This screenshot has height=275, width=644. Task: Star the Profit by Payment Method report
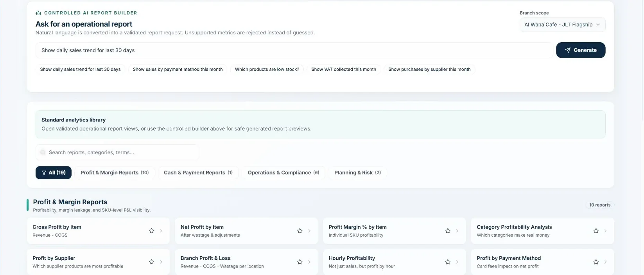(596, 262)
